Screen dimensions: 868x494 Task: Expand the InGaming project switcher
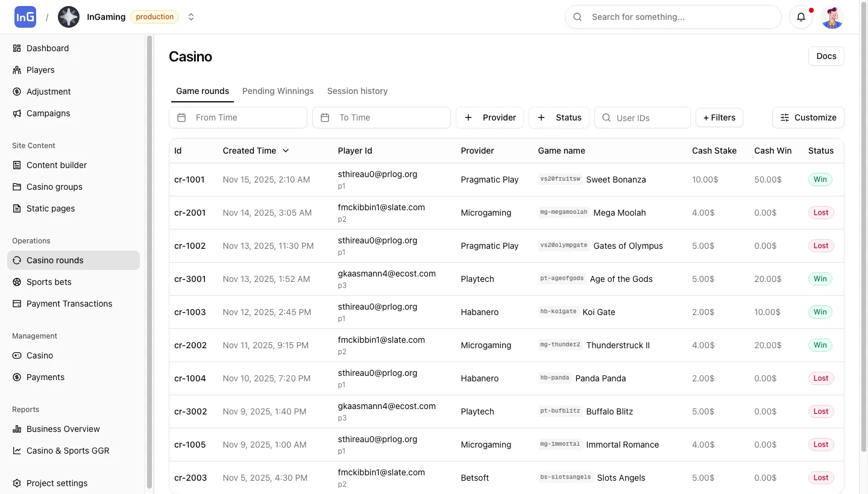(191, 17)
